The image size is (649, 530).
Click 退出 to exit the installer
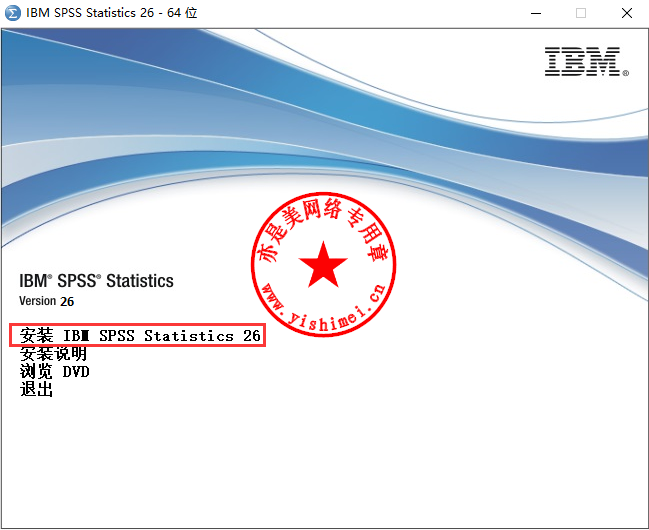point(36,389)
